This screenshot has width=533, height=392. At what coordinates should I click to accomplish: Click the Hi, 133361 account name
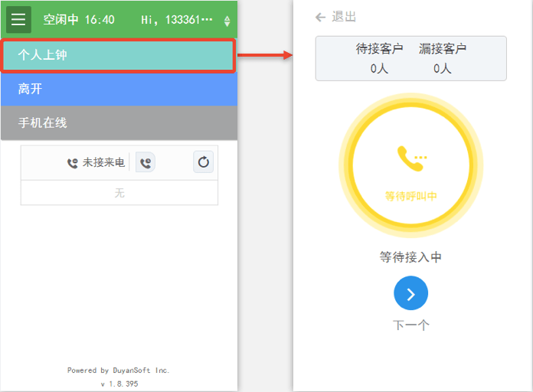[177, 20]
